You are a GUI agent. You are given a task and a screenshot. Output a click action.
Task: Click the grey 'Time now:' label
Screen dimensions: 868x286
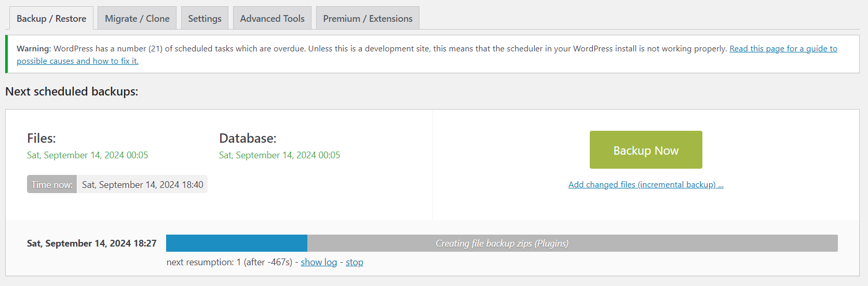(52, 185)
